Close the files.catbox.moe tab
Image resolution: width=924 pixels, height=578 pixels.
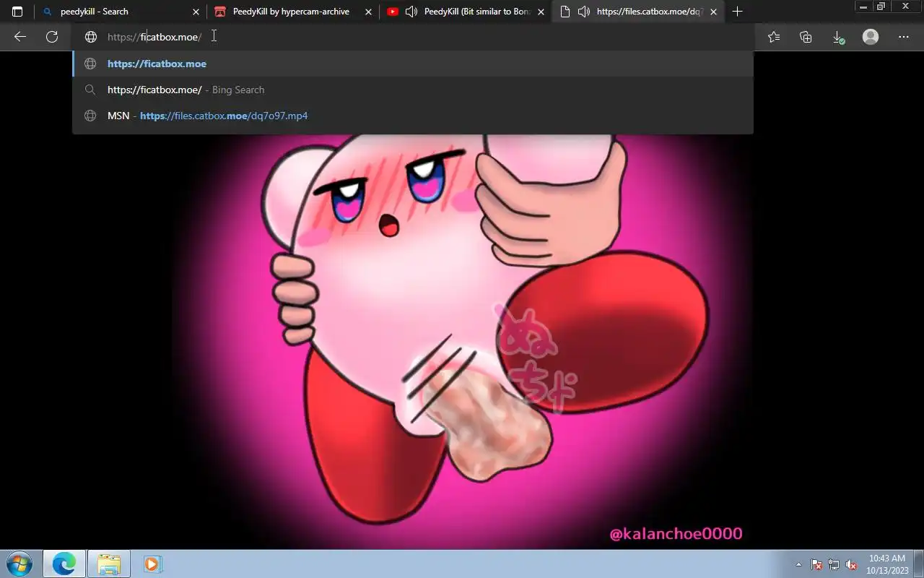click(x=713, y=12)
